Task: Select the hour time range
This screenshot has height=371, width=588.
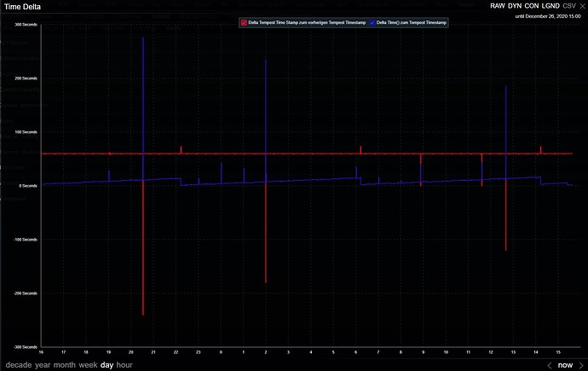Action: click(124, 365)
